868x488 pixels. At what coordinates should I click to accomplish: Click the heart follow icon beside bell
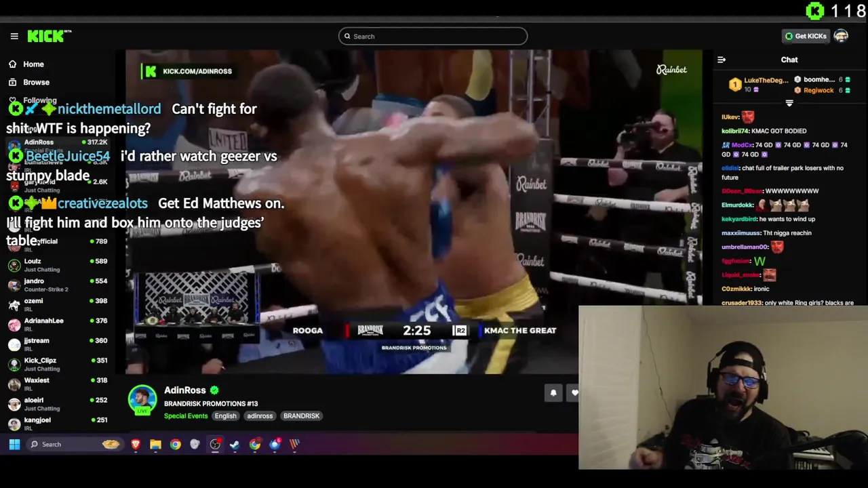[x=574, y=393]
